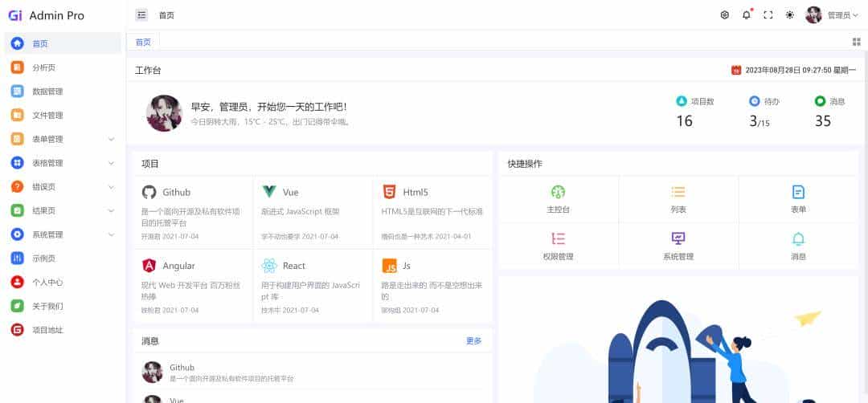Click the 表格管理 sidebar icon

17,163
